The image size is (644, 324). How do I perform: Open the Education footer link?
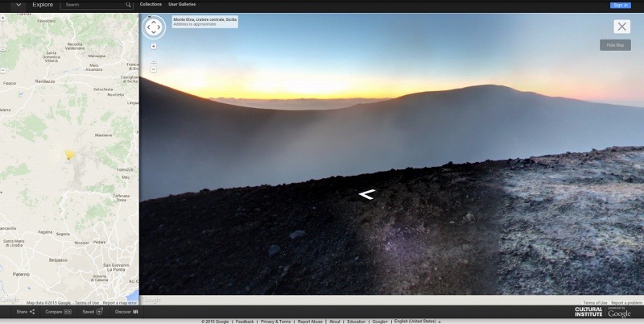(356, 322)
